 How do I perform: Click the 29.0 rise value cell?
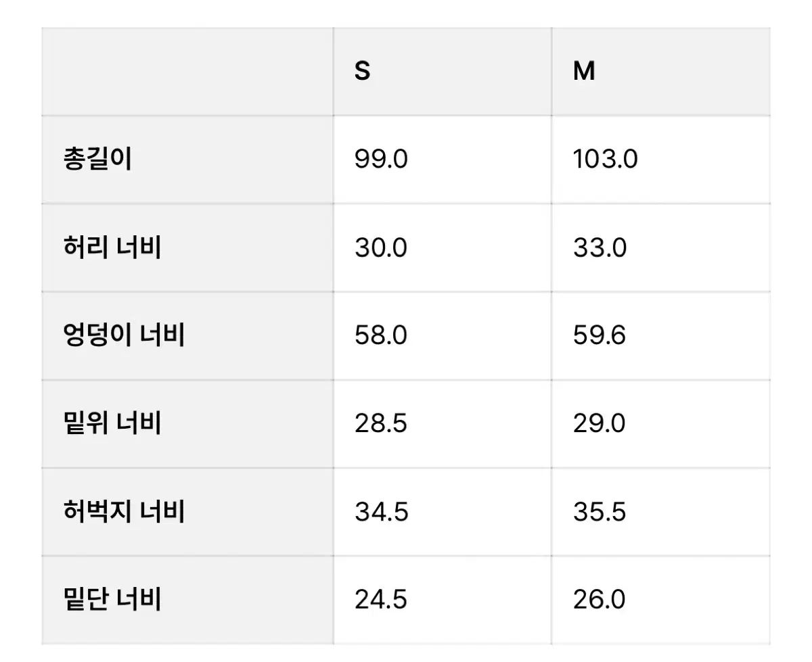600,424
